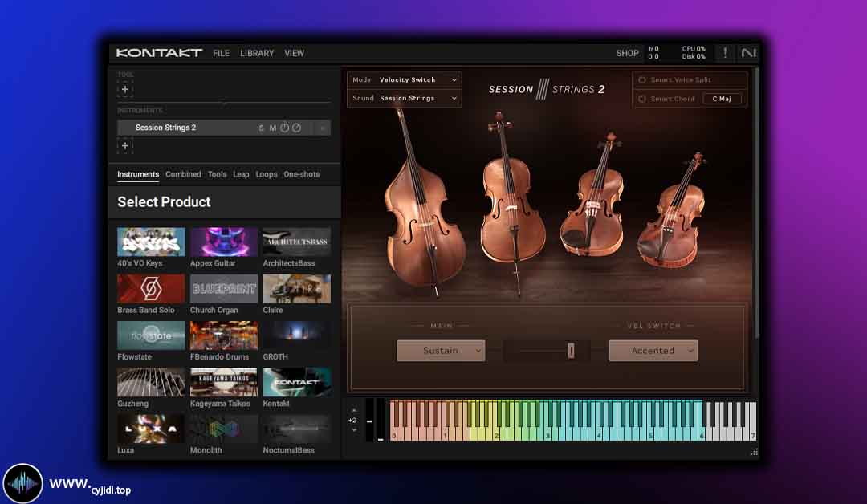Click the Kontakt logo in the header
The width and height of the screenshot is (867, 504).
click(x=159, y=53)
